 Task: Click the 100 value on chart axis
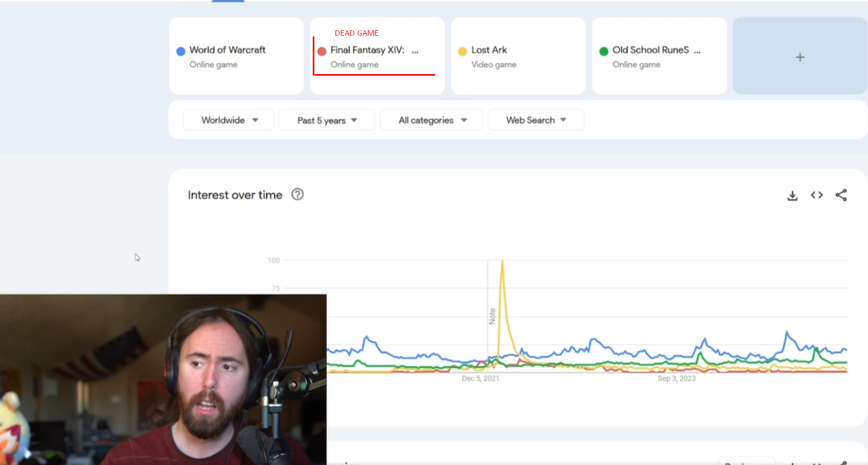pos(274,261)
